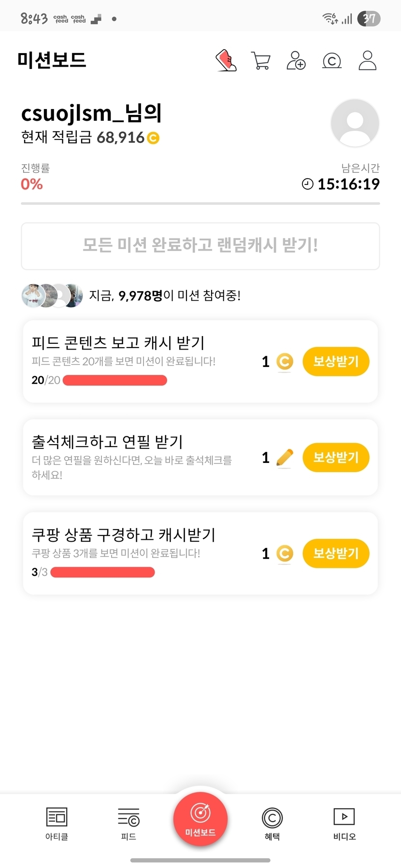Viewport: 401px width, 868px height.
Task: Claim reward for 출석체크 mission
Action: pos(336,457)
